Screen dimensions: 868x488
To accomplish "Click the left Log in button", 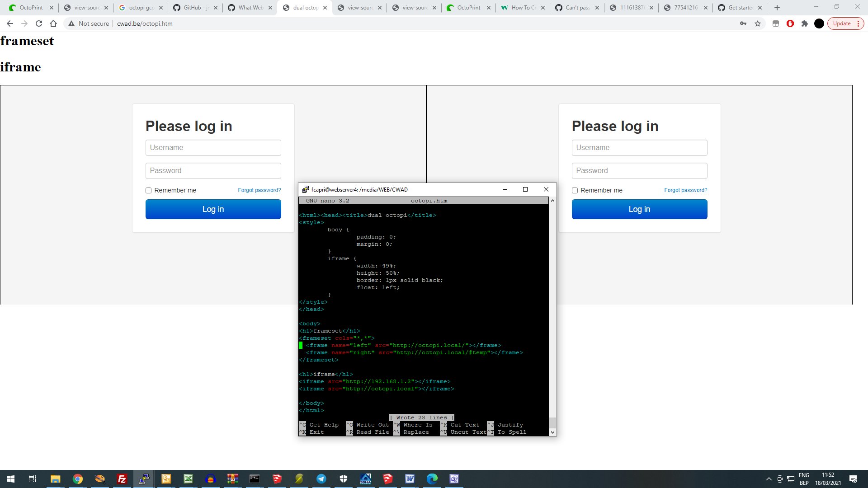I will (x=213, y=209).
